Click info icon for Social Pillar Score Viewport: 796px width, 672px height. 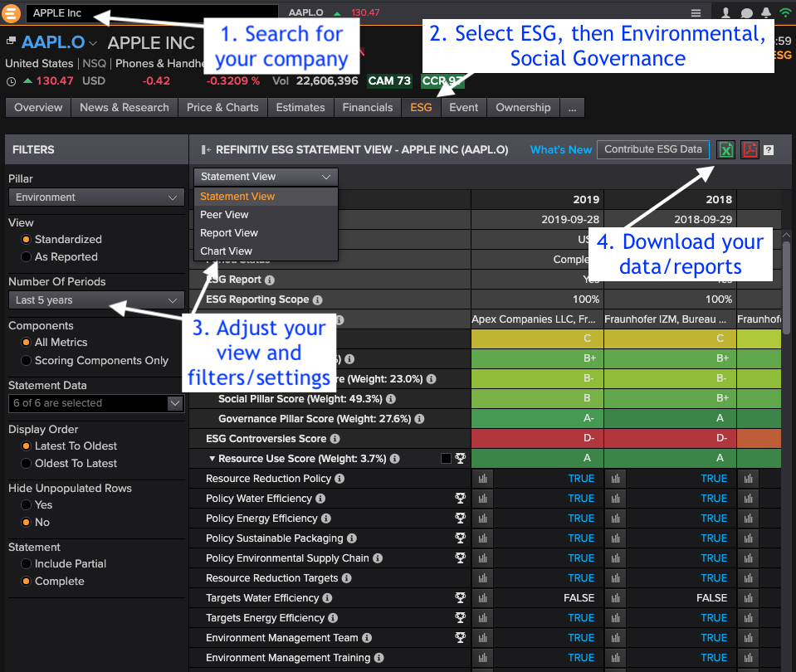click(x=391, y=399)
